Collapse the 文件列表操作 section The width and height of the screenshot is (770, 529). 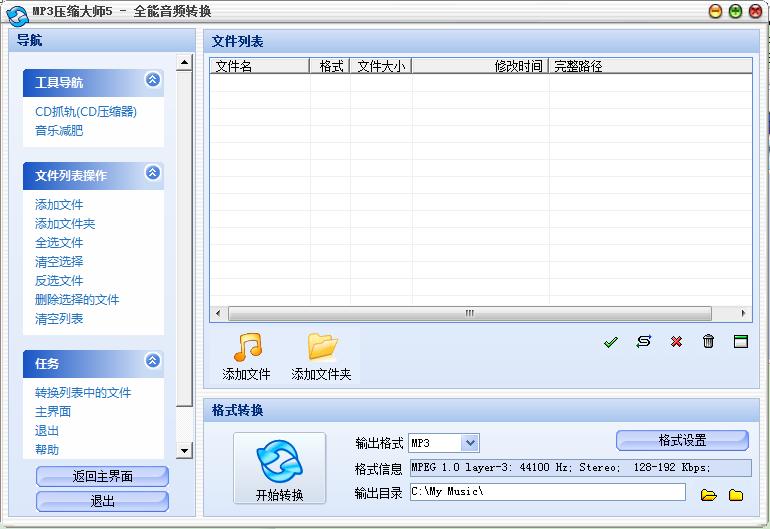pos(153,172)
